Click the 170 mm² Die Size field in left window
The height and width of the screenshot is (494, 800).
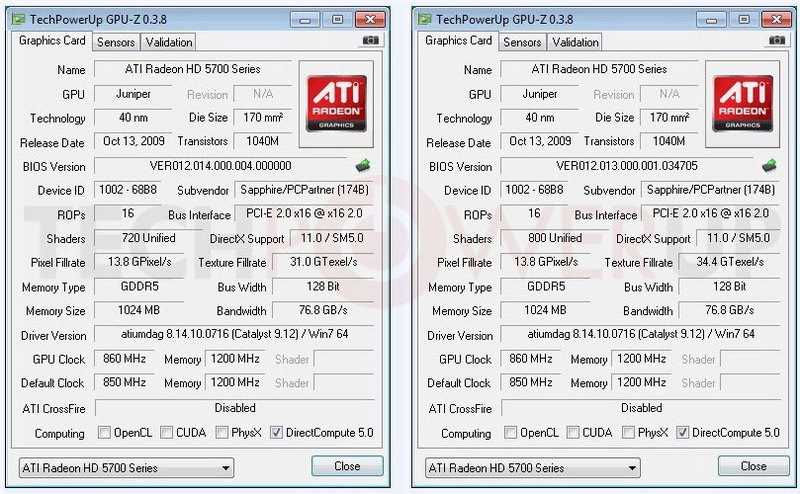coord(263,117)
